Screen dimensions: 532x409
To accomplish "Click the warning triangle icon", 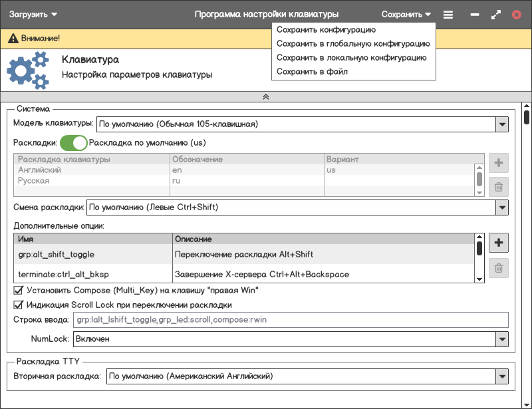I will point(13,39).
